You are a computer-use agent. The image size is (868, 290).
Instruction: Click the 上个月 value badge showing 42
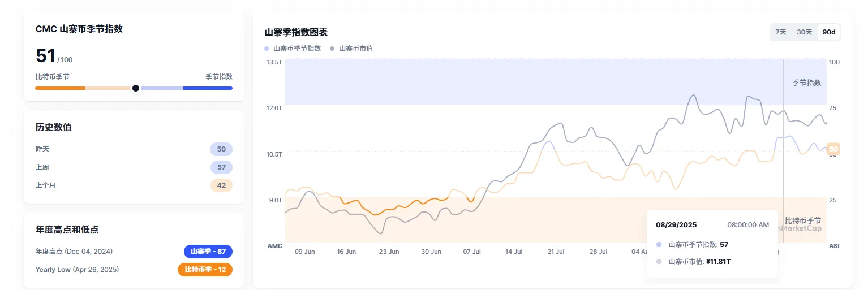pyautogui.click(x=221, y=185)
